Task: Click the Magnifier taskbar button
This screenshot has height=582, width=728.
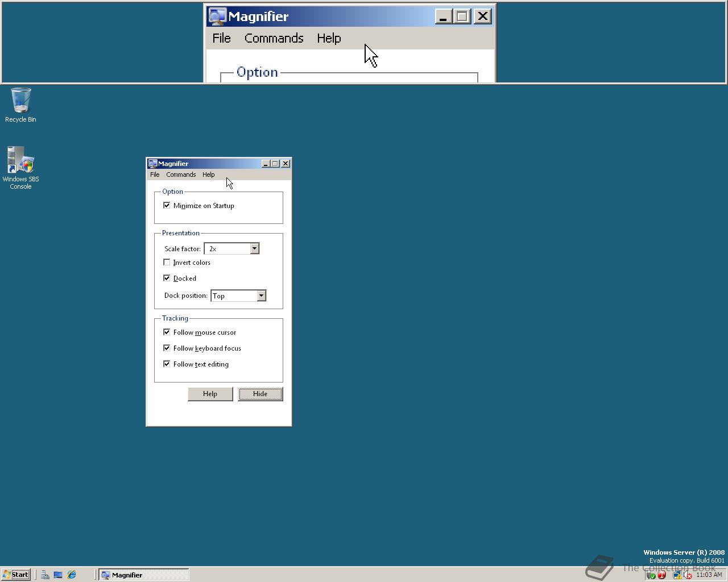Action: coord(144,575)
